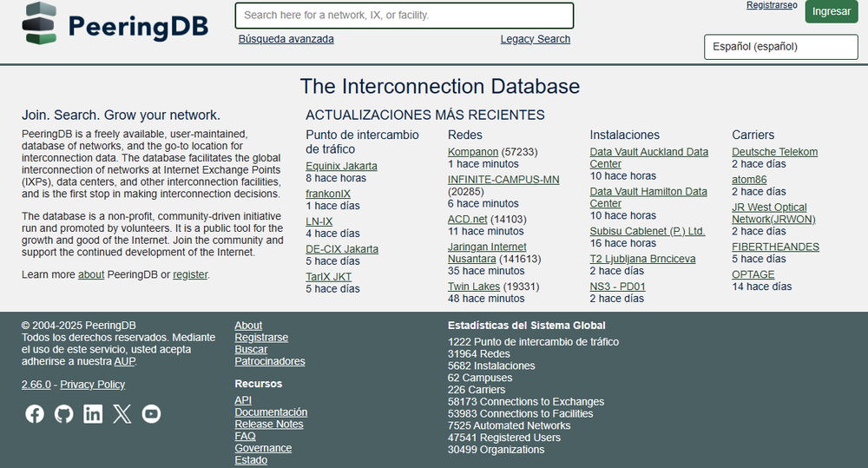Viewport: 868px width, 468px height.
Task: Open the Estado status link
Action: pos(251,460)
